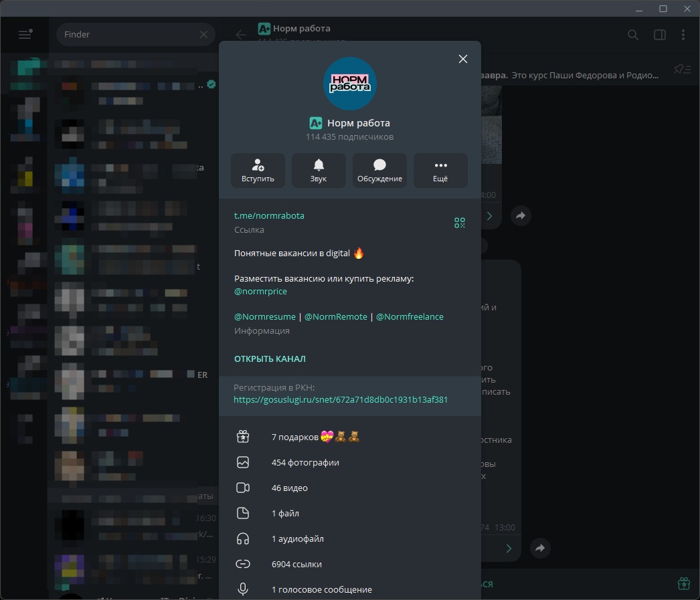Screen dimensions: 700x600
Task: Open gosuslugi.ru RKN registration link
Action: [341, 400]
